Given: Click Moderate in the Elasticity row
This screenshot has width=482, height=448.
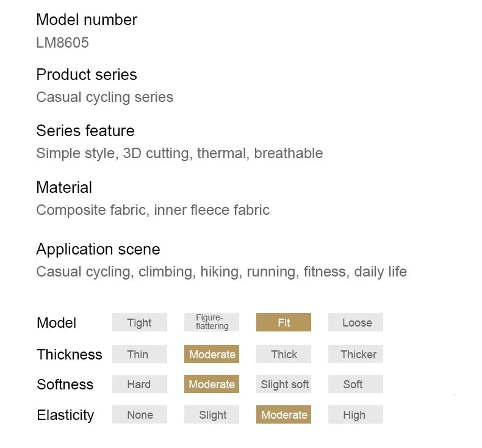Looking at the screenshot, I should (x=284, y=415).
